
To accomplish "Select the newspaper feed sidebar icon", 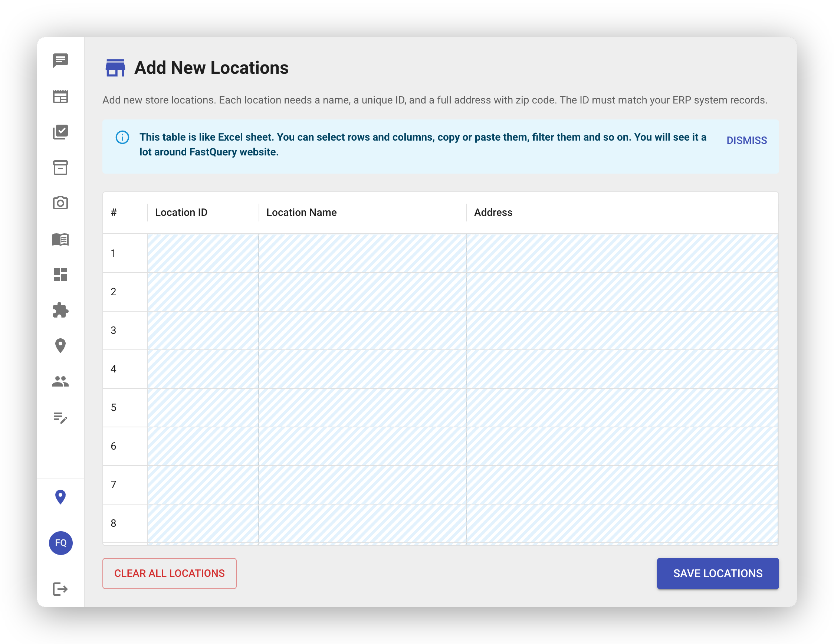I will pos(60,97).
